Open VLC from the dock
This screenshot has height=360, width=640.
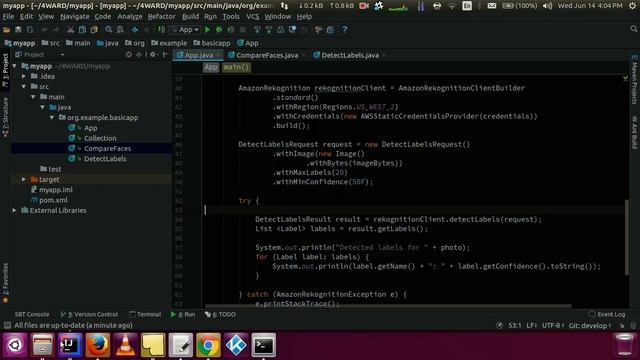coord(125,345)
